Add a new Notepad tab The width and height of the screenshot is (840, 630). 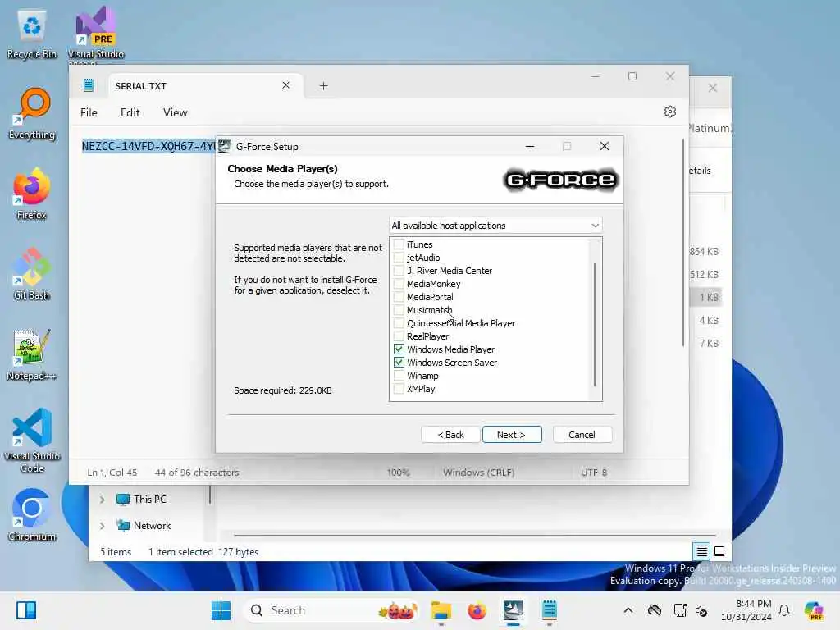tap(323, 85)
